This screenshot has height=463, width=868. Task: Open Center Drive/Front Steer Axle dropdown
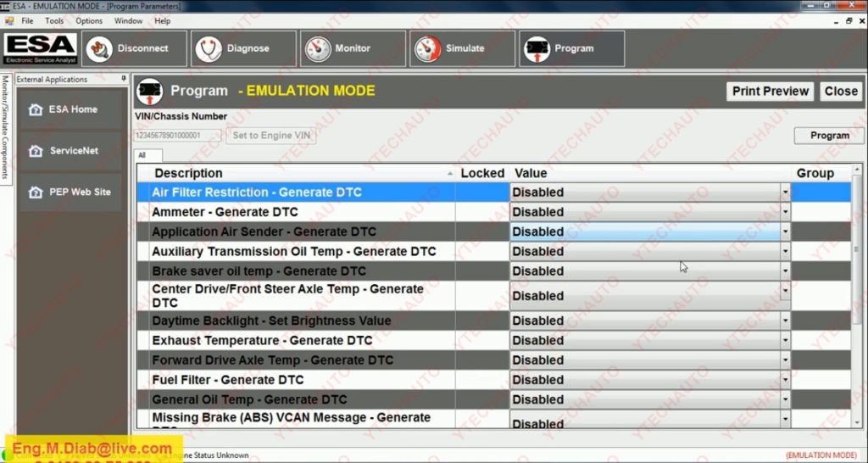[x=785, y=291]
